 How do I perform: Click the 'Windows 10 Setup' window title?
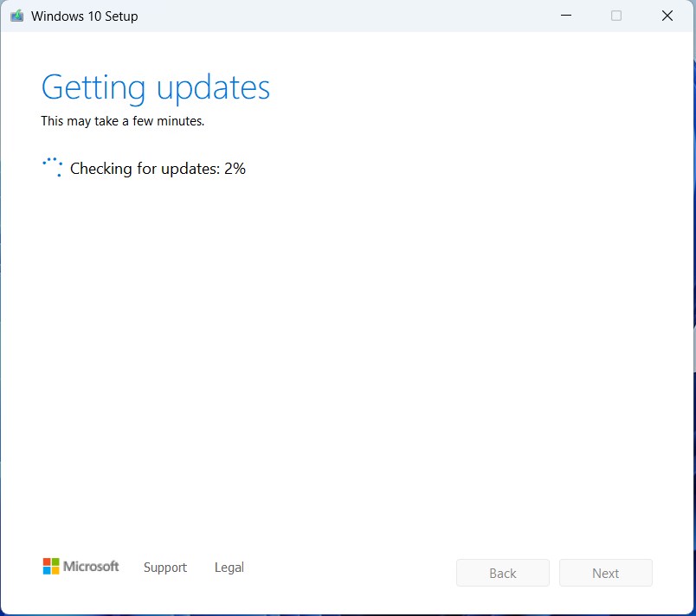[84, 16]
